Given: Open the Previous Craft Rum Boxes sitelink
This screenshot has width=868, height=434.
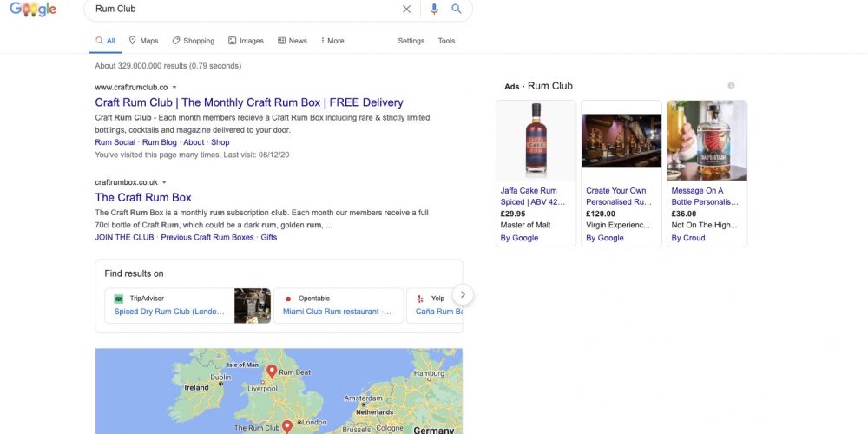Looking at the screenshot, I should [x=207, y=238].
